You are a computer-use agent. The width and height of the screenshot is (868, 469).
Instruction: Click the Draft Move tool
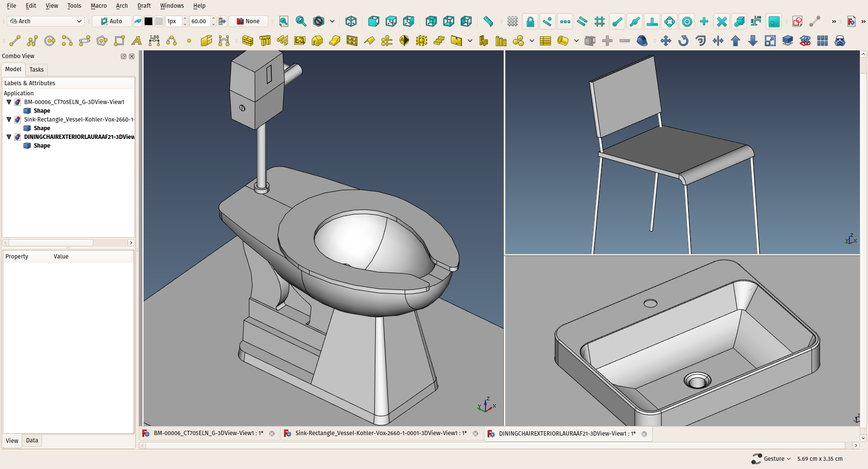[666, 41]
